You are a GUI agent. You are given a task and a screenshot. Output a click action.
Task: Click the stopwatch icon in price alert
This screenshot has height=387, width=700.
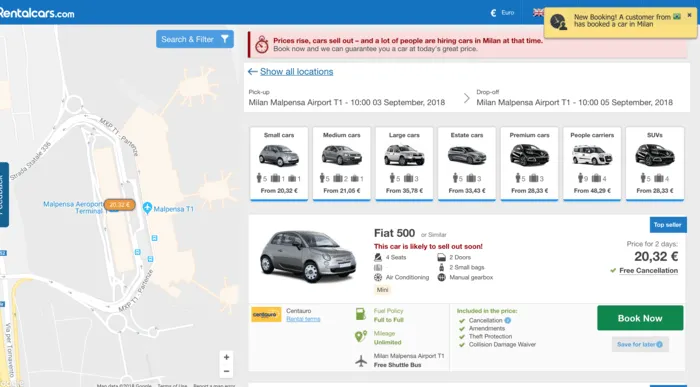tap(262, 44)
